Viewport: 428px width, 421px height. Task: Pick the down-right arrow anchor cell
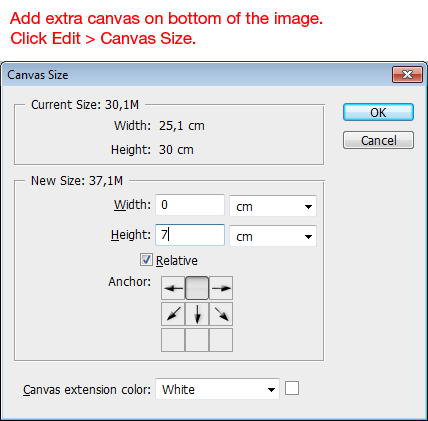(221, 314)
